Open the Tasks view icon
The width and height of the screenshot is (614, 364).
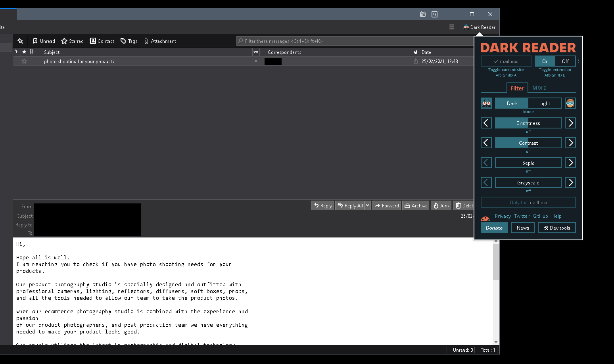pos(434,14)
